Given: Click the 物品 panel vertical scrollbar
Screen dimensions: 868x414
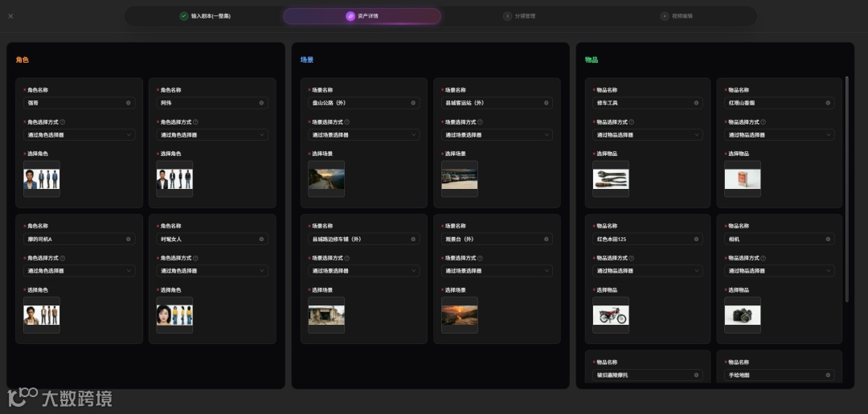Looking at the screenshot, I should (x=846, y=189).
